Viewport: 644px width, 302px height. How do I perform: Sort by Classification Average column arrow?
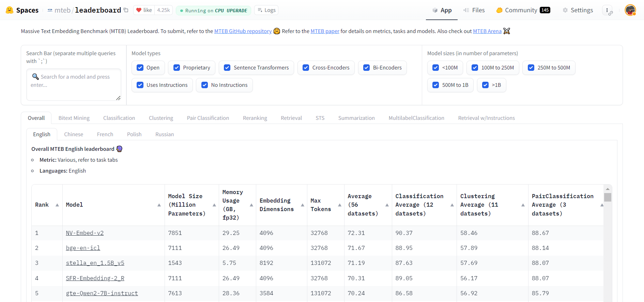452,205
